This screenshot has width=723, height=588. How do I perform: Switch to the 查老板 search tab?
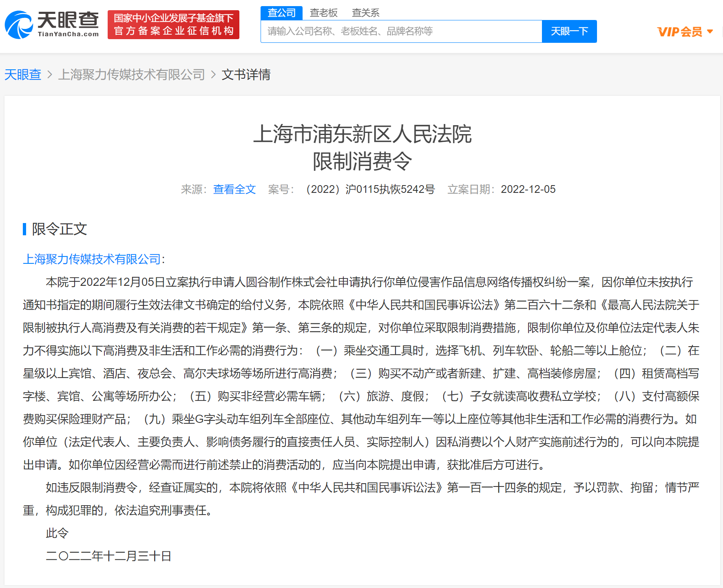point(323,13)
